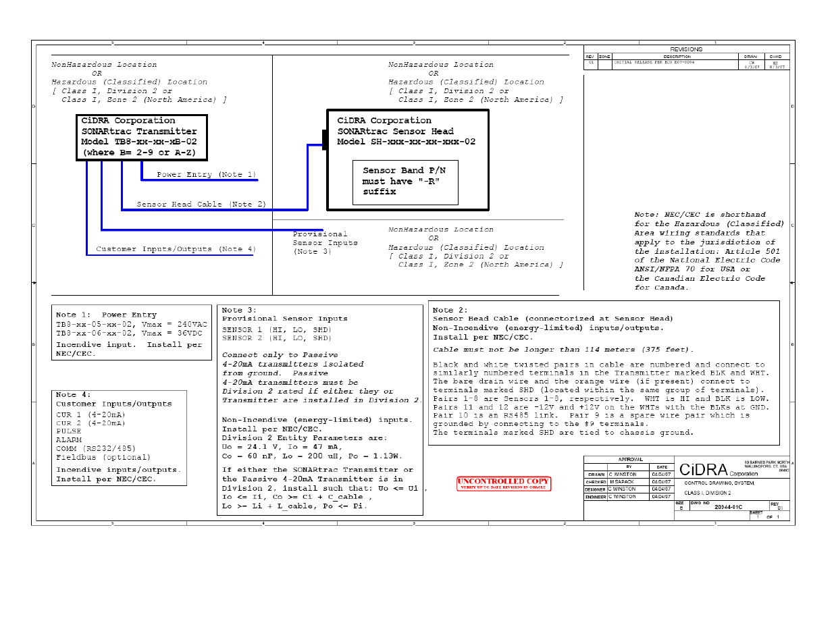Click the "tied to chassis ground" line
Image resolution: width=834 pixels, height=644 pixels.
tap(563, 433)
